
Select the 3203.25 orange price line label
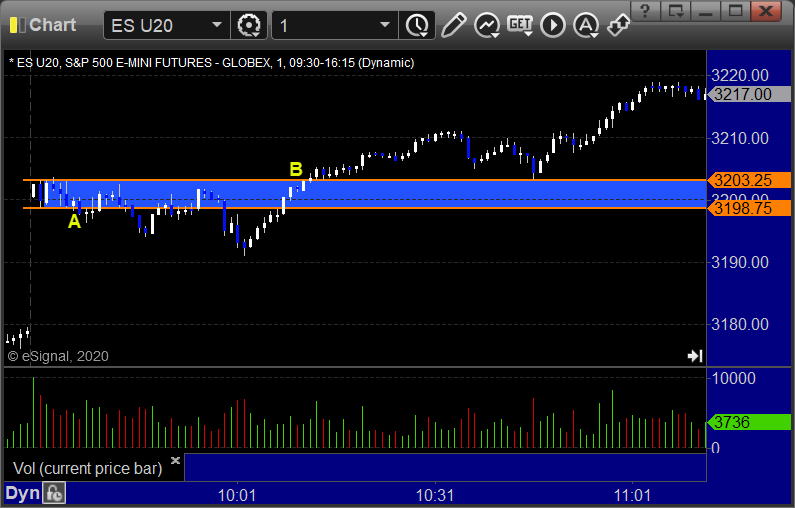750,180
